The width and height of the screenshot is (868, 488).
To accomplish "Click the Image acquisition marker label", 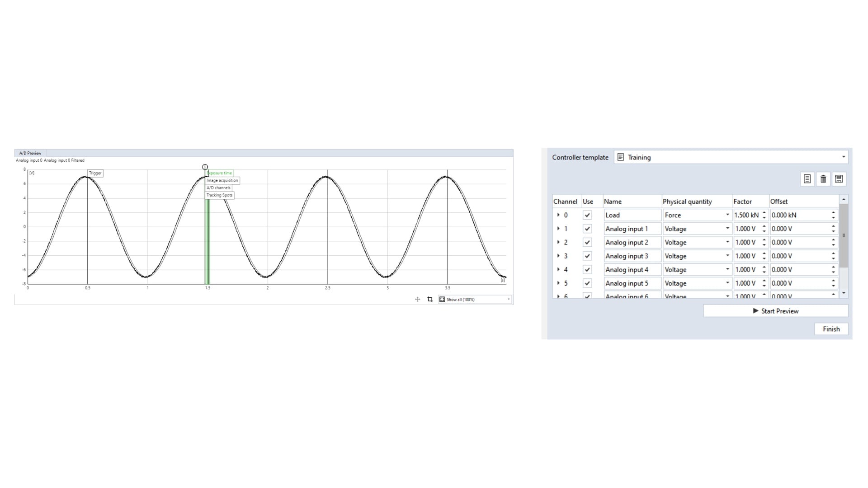I will click(x=222, y=180).
